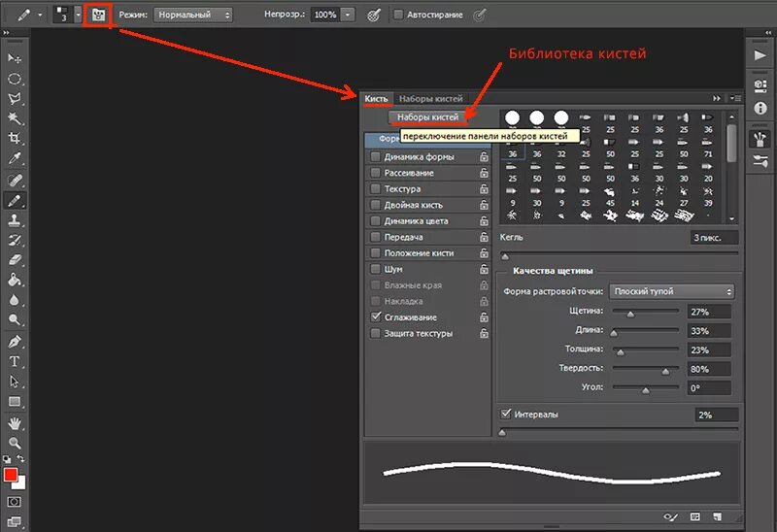
Task: Enable the Текстура checkbox
Action: click(x=376, y=188)
